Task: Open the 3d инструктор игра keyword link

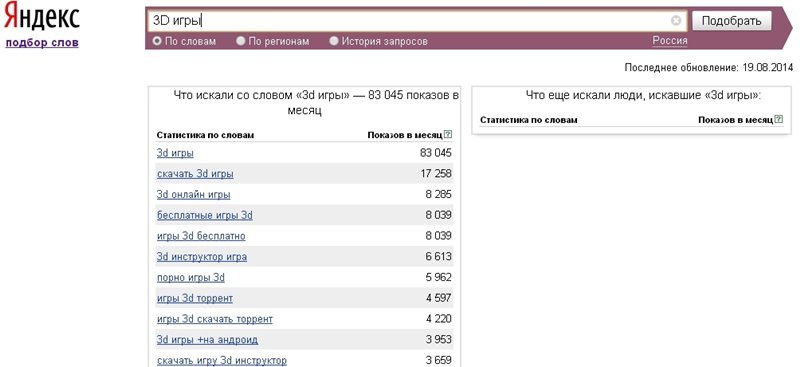Action: (x=202, y=257)
